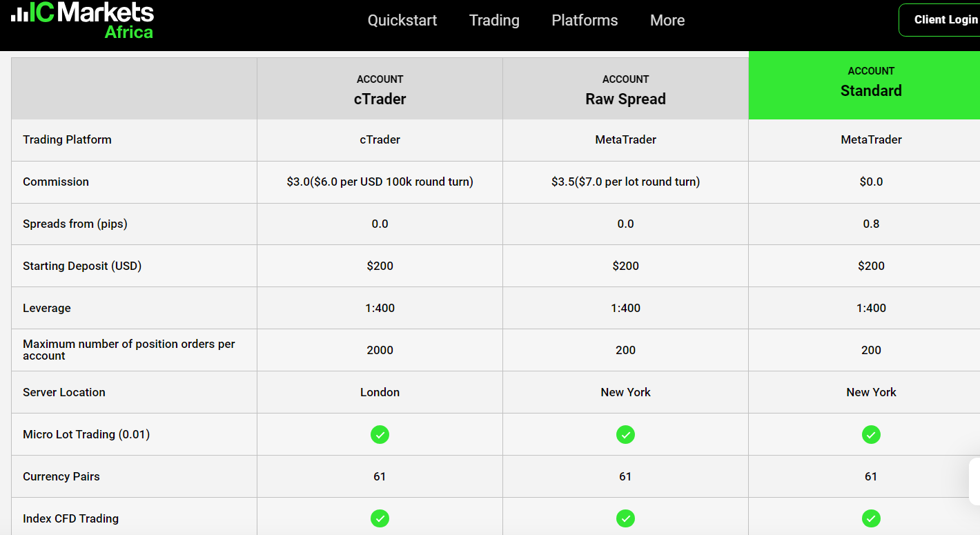Open the Trading navigation menu
The width and height of the screenshot is (980, 535).
(x=494, y=20)
